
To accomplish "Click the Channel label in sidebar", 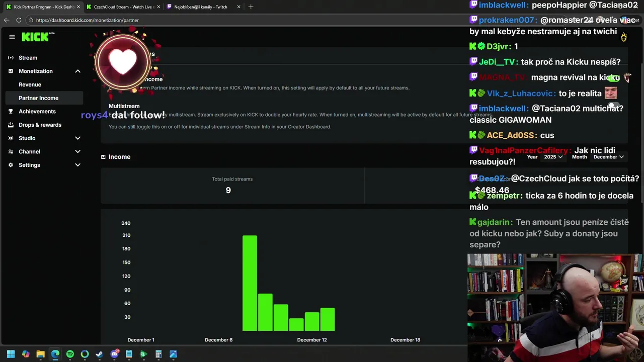I will tap(29, 152).
